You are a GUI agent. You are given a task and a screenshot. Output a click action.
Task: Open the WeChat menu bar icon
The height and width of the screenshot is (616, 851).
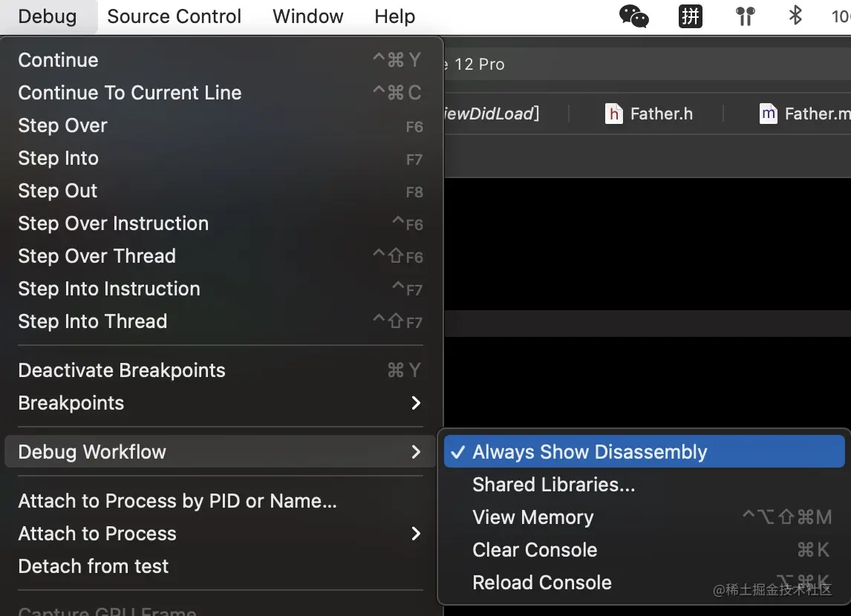pyautogui.click(x=633, y=16)
